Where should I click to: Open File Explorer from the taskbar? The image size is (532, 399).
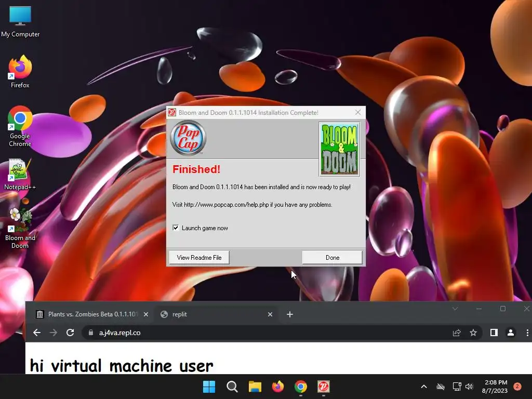(x=255, y=387)
